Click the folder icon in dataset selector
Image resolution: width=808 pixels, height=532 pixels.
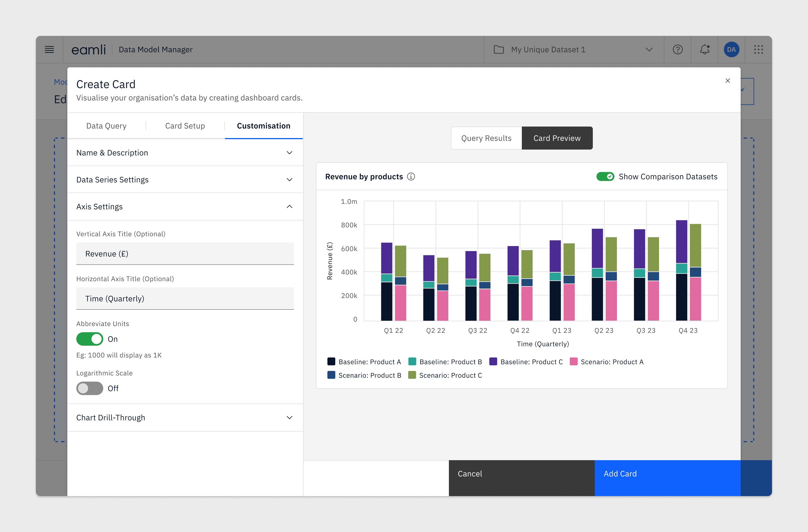pos(498,50)
